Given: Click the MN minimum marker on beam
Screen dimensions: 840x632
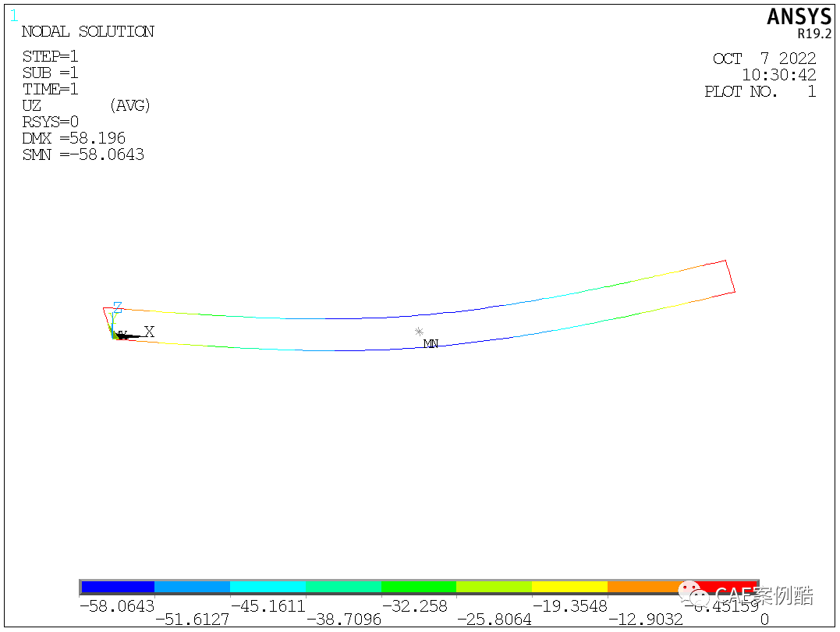Looking at the screenshot, I should point(431,343).
